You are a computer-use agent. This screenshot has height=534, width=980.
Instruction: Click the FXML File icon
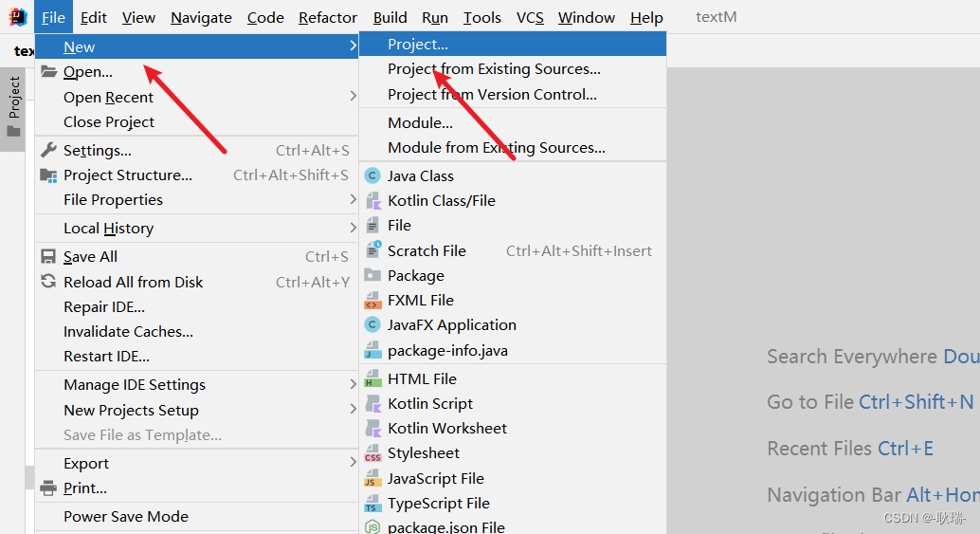pyautogui.click(x=372, y=301)
